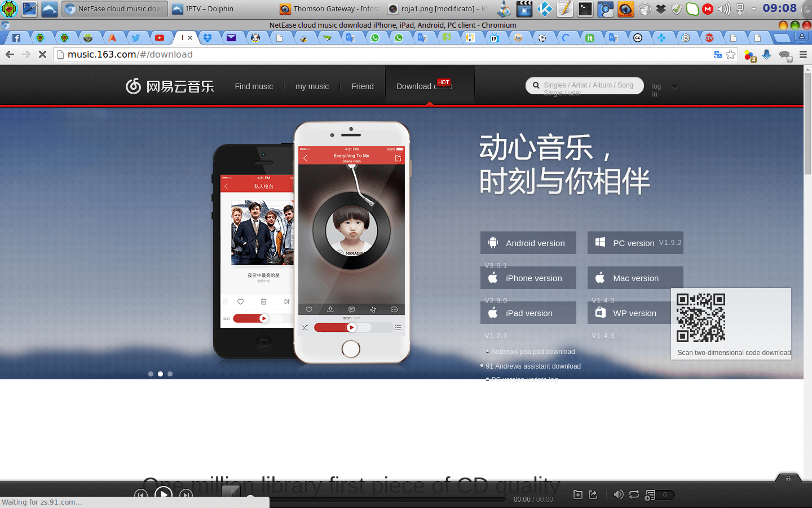Add current song to collection icon
The height and width of the screenshot is (508, 812).
click(578, 494)
